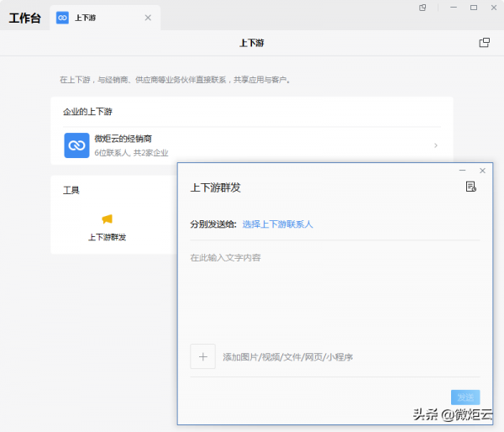Click the plus button to add attachment
Viewport: 504px width, 432px height.
pyautogui.click(x=202, y=356)
